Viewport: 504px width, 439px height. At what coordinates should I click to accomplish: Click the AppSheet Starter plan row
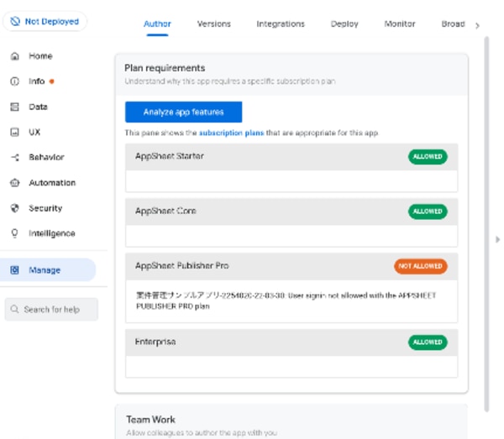tap(291, 157)
